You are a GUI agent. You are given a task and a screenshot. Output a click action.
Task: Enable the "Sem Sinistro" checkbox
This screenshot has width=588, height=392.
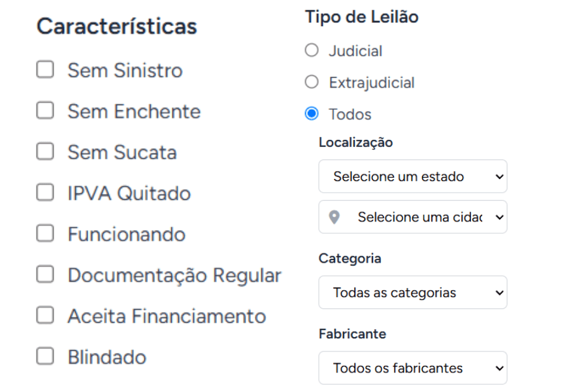(x=44, y=69)
